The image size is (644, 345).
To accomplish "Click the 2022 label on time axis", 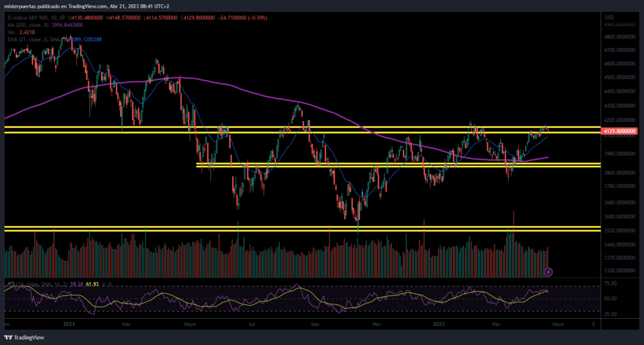I will [69, 324].
